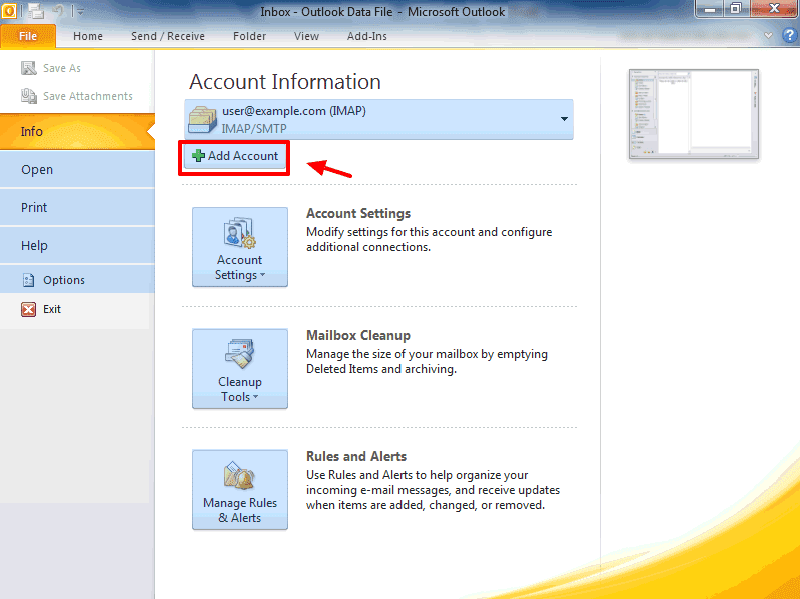
Task: Expand the user@example.com account dropdown
Action: (564, 119)
